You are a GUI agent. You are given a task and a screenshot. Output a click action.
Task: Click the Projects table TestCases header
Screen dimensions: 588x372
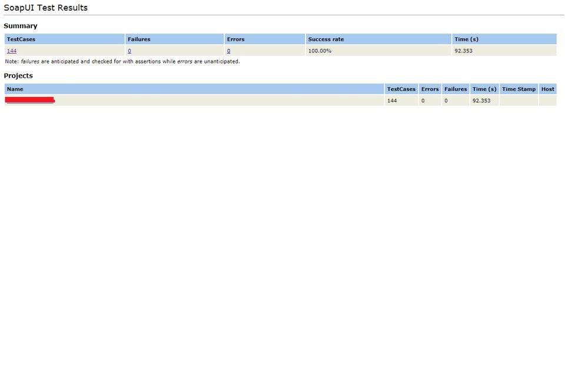click(x=401, y=89)
